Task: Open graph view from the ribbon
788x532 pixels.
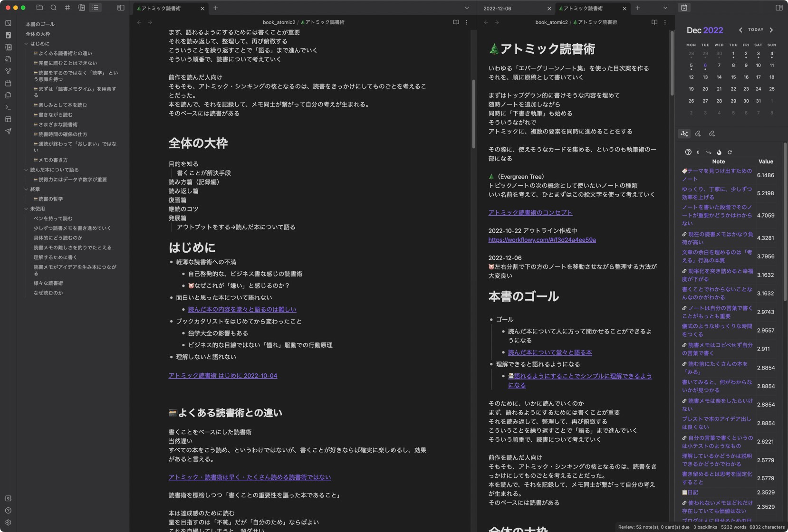Action: (x=8, y=71)
